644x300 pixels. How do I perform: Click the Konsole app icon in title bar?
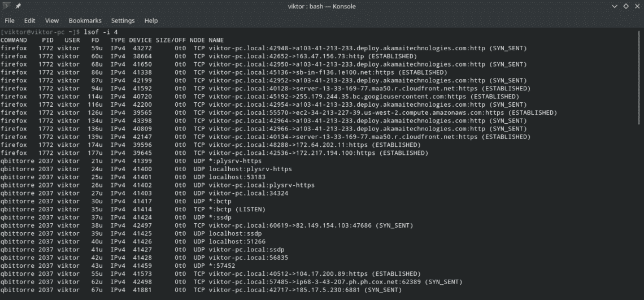[7, 6]
